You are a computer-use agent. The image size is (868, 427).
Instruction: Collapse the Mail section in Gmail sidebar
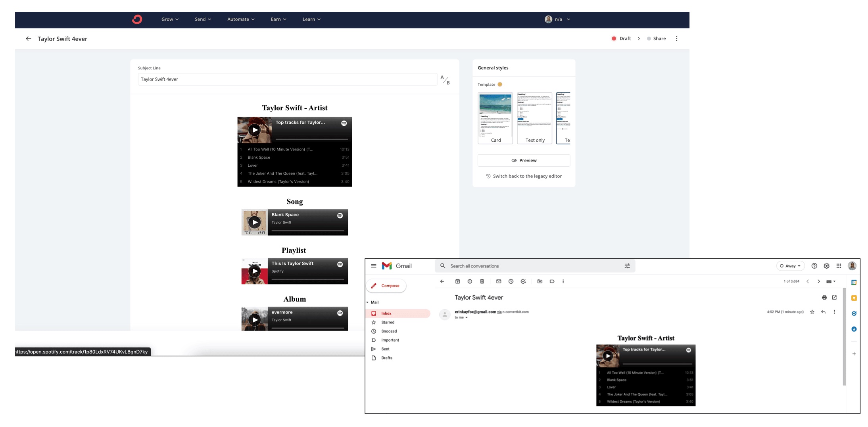tap(367, 302)
